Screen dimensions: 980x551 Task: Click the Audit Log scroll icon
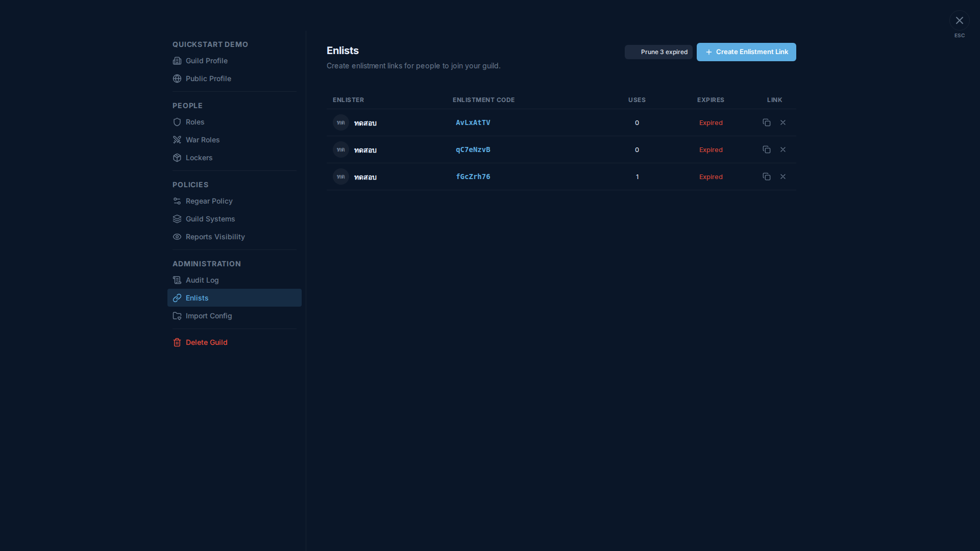tap(177, 280)
